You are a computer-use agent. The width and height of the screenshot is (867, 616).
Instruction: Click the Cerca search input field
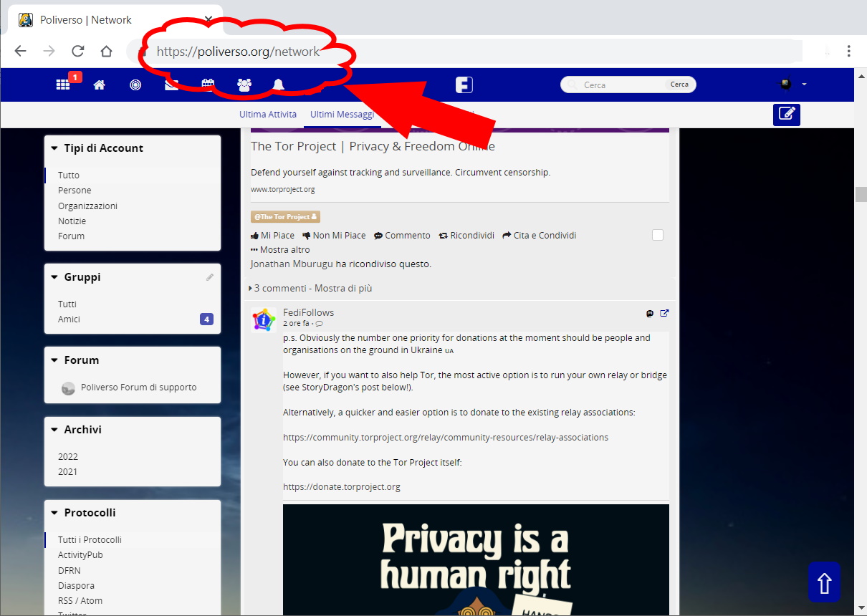point(622,85)
